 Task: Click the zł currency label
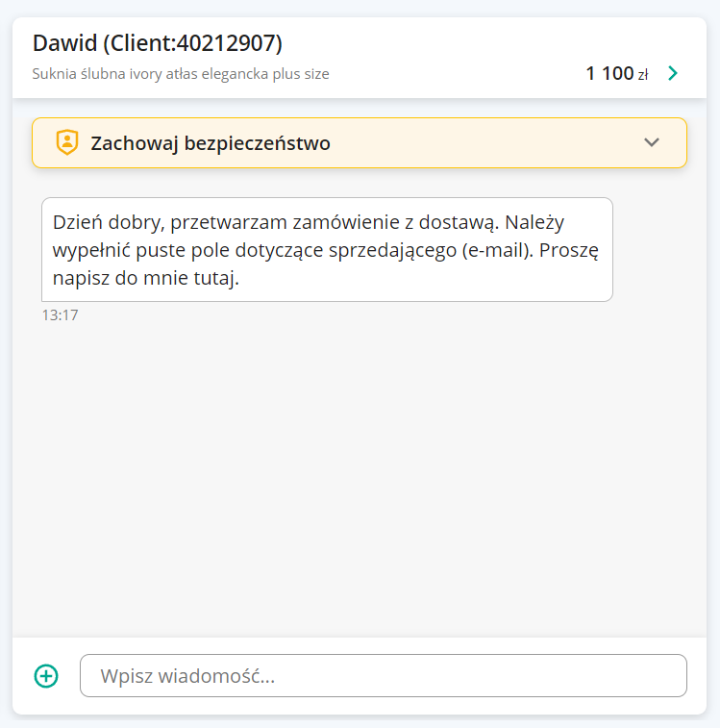[642, 74]
